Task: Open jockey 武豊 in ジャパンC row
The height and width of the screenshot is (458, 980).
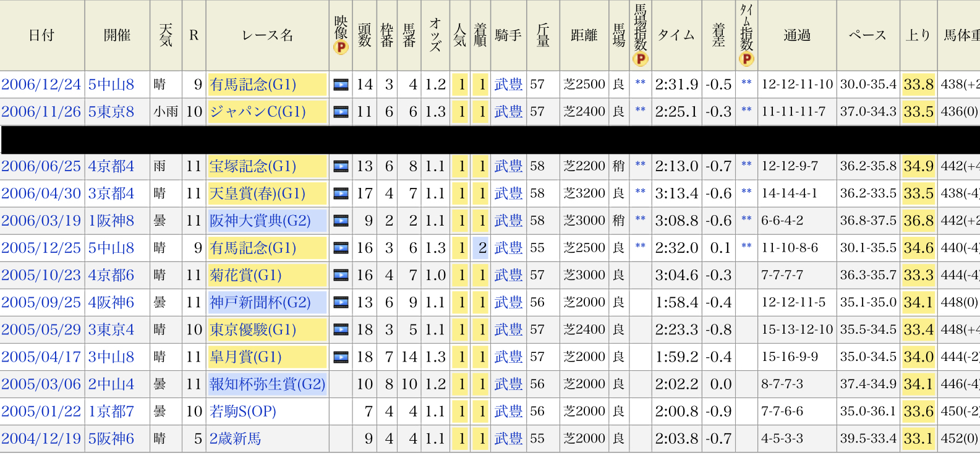Action: [508, 112]
